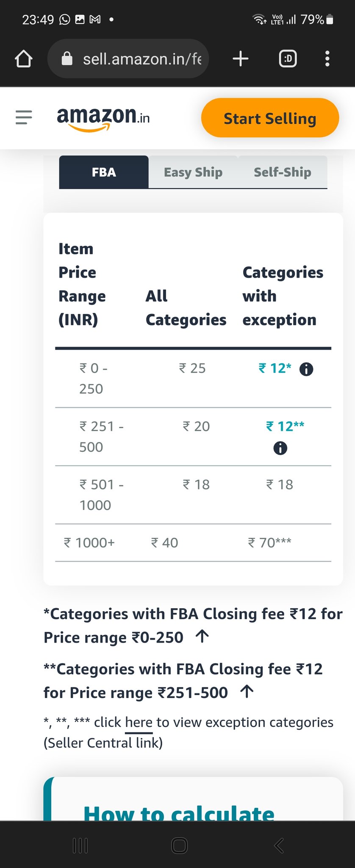Select the FBA tab

104,172
